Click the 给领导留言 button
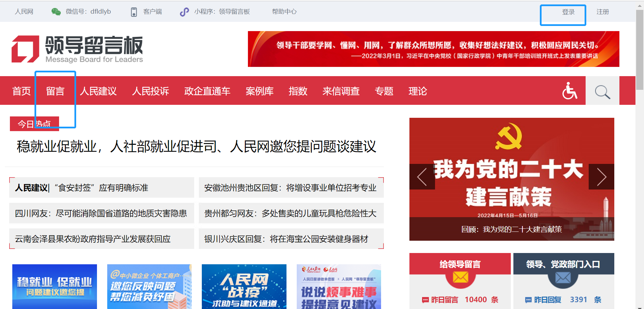Viewport: 644px width, 309px height. click(x=460, y=264)
